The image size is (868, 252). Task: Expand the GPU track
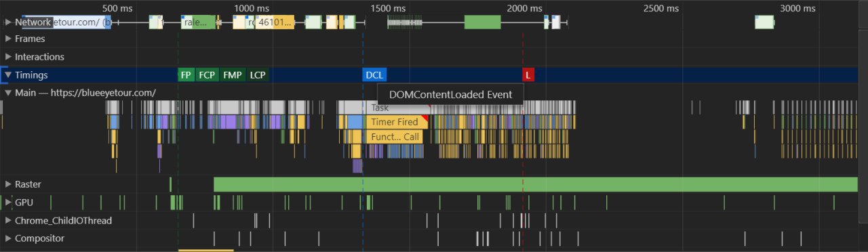8,202
